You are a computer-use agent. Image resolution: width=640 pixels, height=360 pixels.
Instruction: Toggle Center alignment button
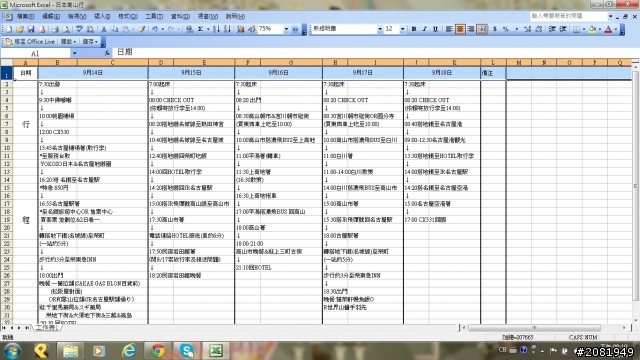(x=460, y=29)
